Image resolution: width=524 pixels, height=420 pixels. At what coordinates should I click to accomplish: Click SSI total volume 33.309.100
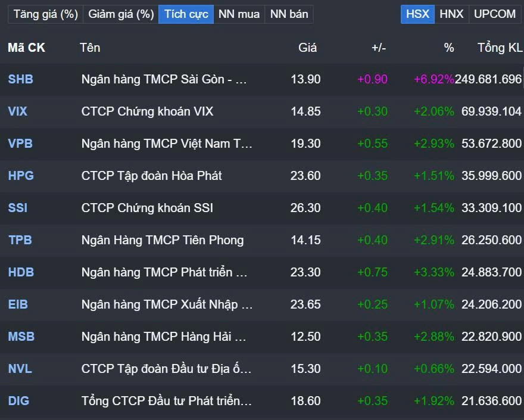pyautogui.click(x=492, y=208)
